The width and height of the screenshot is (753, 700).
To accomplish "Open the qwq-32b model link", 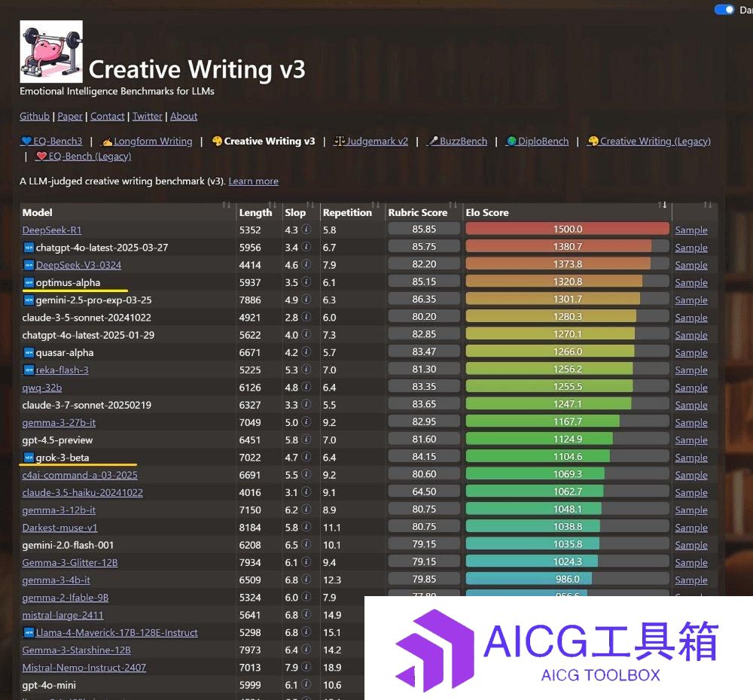I will (41, 388).
